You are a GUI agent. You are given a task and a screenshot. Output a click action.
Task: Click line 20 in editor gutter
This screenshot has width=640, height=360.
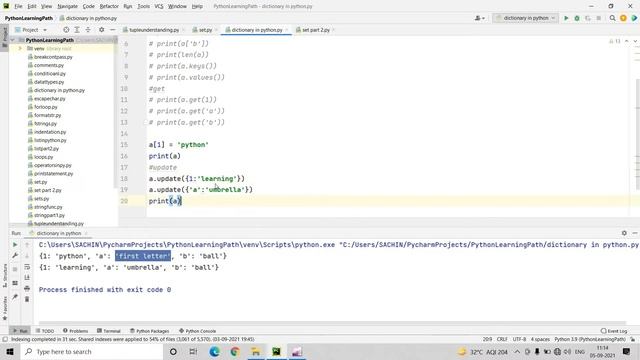point(124,201)
